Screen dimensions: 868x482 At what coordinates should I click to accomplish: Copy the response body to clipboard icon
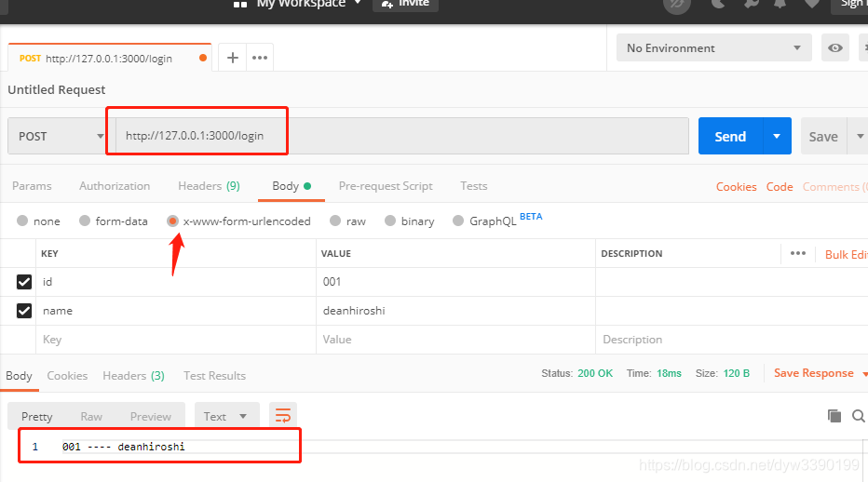[x=834, y=416]
